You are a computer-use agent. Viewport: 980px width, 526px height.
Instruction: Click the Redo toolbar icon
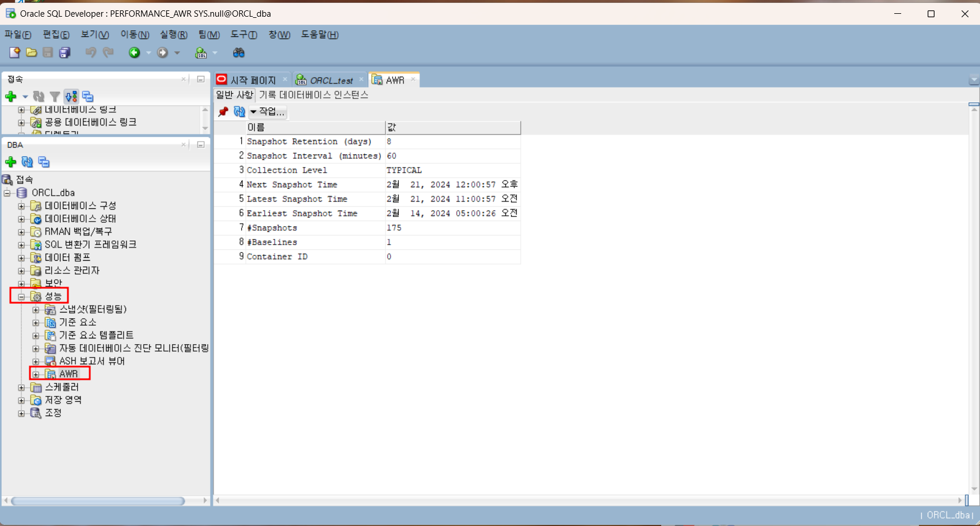click(108, 52)
